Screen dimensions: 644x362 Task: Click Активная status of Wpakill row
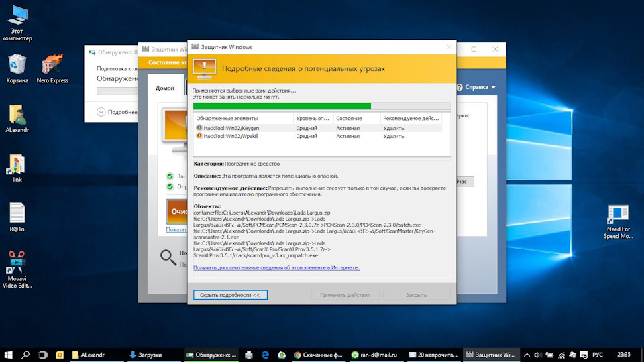pyautogui.click(x=347, y=136)
